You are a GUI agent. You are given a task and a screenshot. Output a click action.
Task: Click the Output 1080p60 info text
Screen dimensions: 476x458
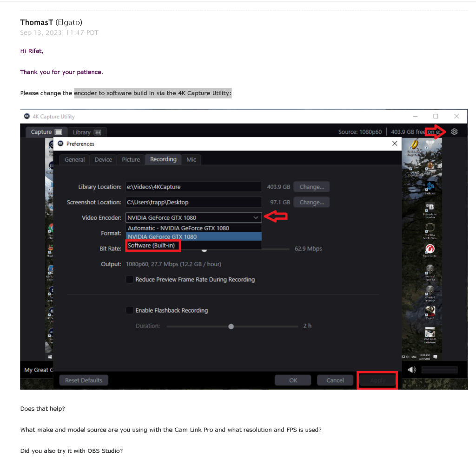[173, 264]
